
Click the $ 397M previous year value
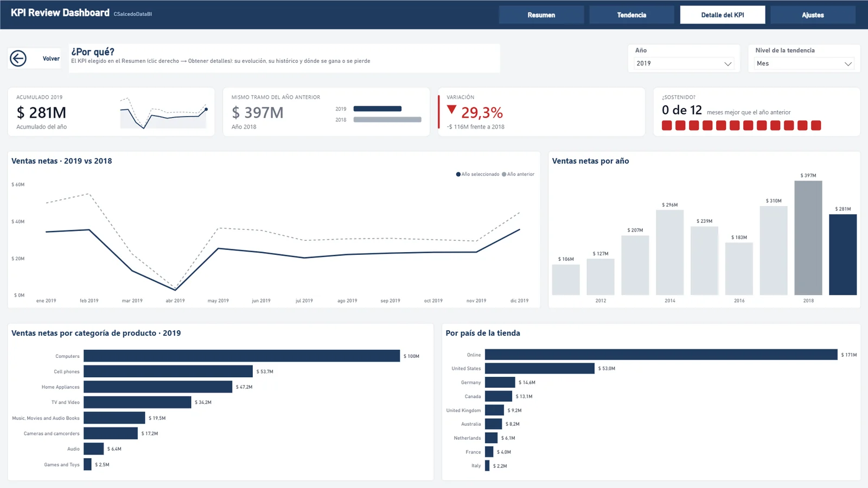tap(258, 113)
